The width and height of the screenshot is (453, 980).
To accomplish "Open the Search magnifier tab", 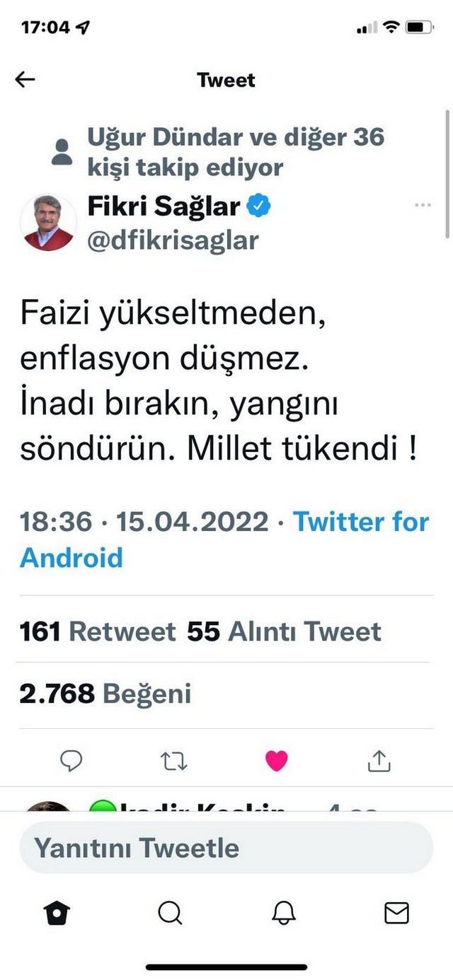I will point(170,914).
